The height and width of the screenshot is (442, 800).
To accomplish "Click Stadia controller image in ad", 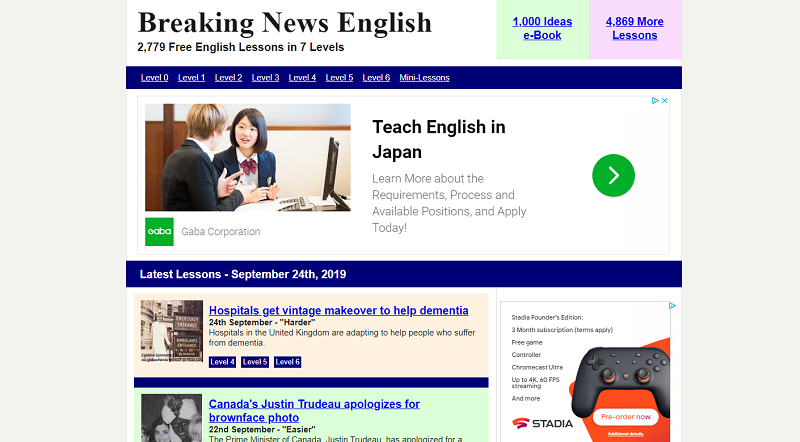I will pos(620,380).
